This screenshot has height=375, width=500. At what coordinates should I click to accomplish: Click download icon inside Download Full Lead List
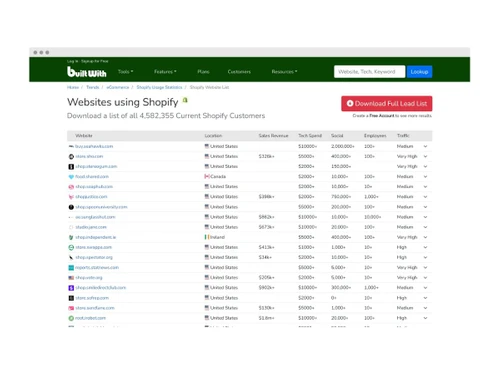pyautogui.click(x=350, y=103)
